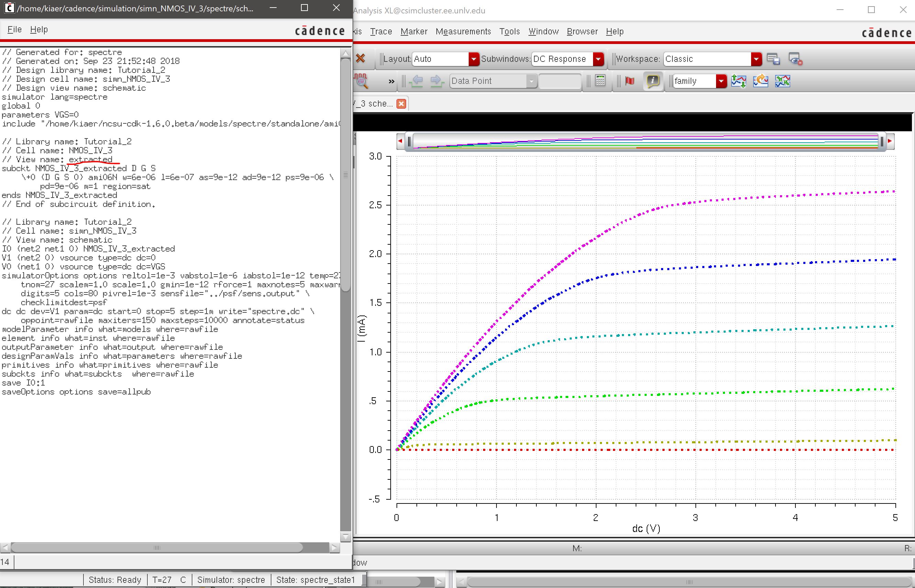Click the right handle of the graph range slider
This screenshot has height=588, width=915.
coord(881,141)
